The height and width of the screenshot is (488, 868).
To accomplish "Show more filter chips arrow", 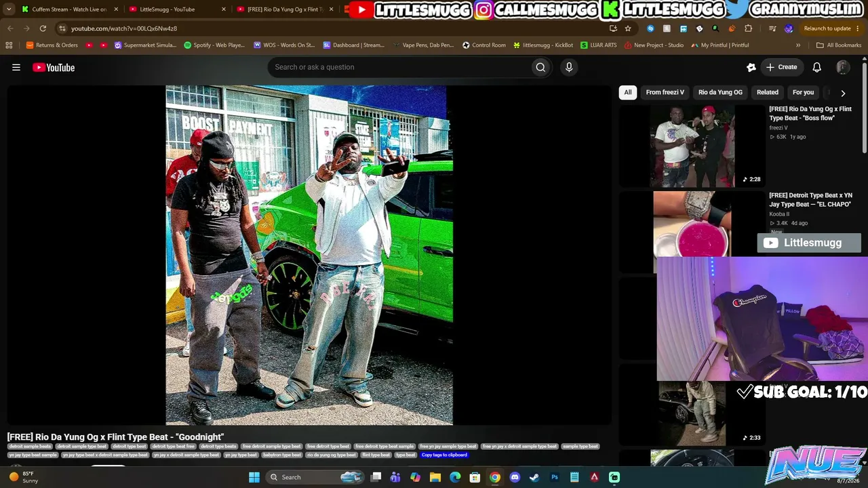I will (x=843, y=93).
